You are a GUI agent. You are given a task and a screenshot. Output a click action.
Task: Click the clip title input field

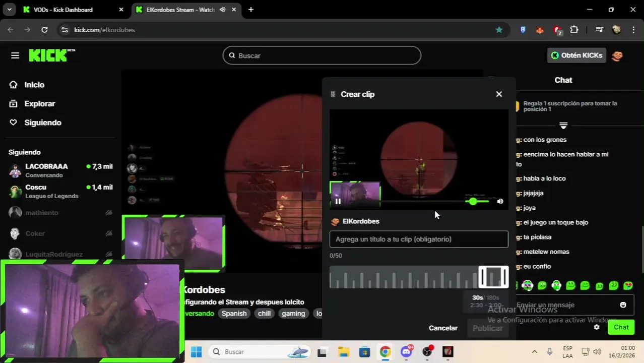(419, 239)
